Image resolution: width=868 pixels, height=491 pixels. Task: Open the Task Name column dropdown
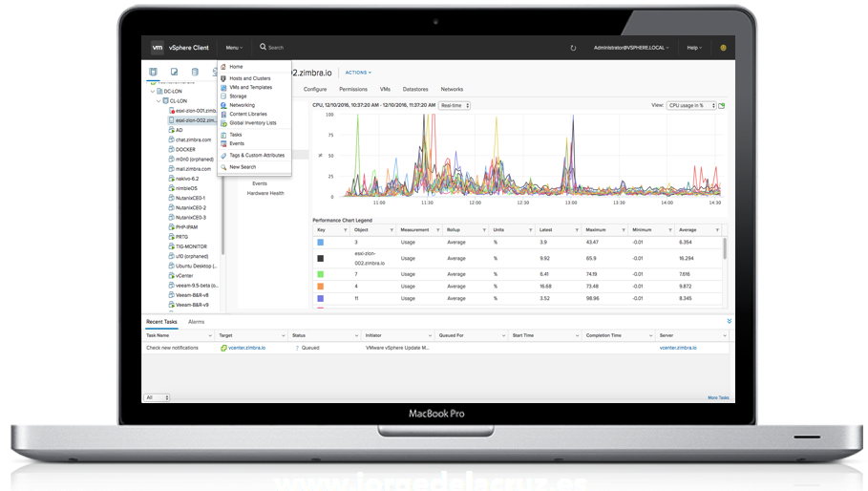coord(210,335)
